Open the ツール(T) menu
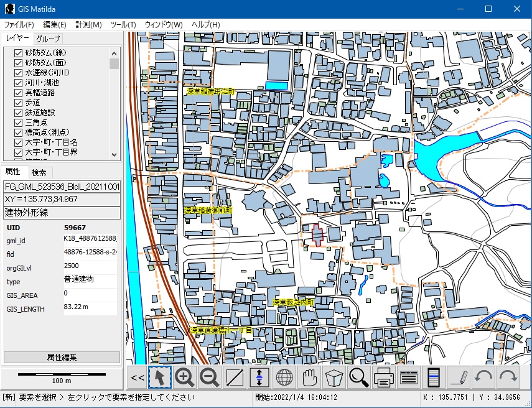This screenshot has height=408, width=532. pyautogui.click(x=123, y=24)
